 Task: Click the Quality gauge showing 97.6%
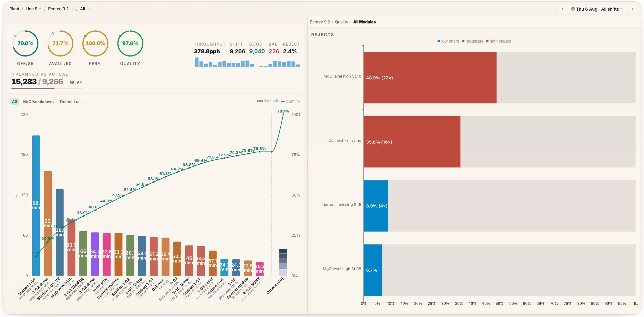130,44
